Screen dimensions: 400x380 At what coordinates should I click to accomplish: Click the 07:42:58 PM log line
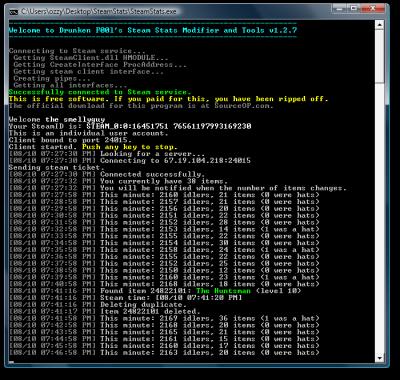[x=164, y=325]
